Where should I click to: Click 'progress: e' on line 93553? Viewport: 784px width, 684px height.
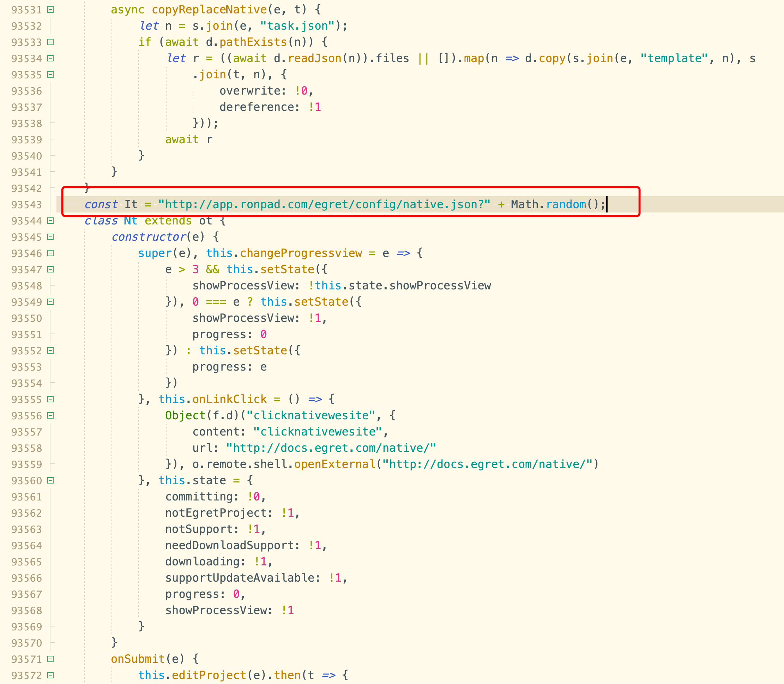(230, 367)
